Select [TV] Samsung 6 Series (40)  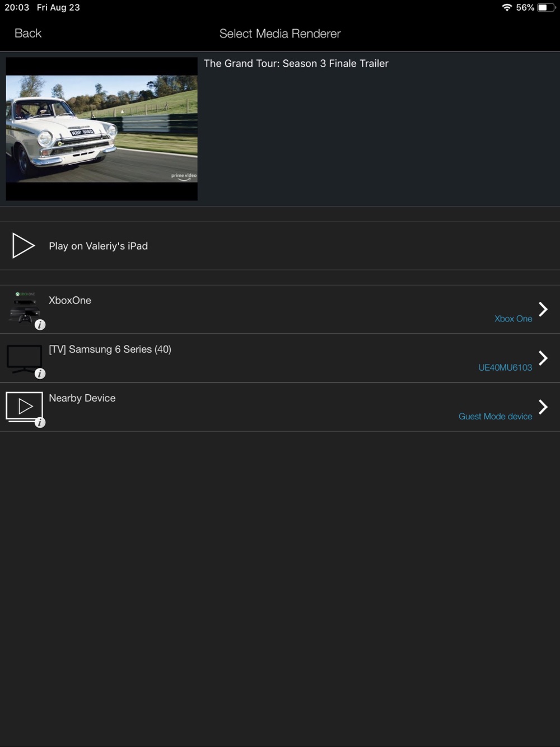[x=110, y=349]
